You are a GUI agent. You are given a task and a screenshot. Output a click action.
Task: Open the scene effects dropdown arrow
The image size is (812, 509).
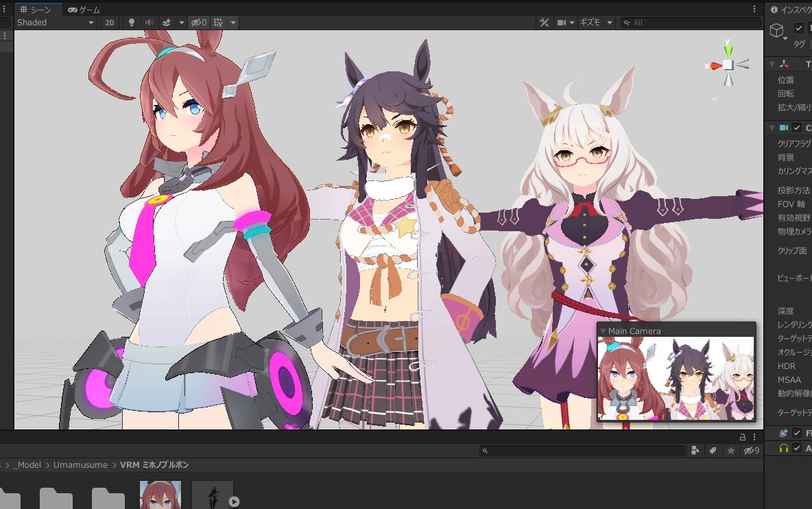point(181,22)
